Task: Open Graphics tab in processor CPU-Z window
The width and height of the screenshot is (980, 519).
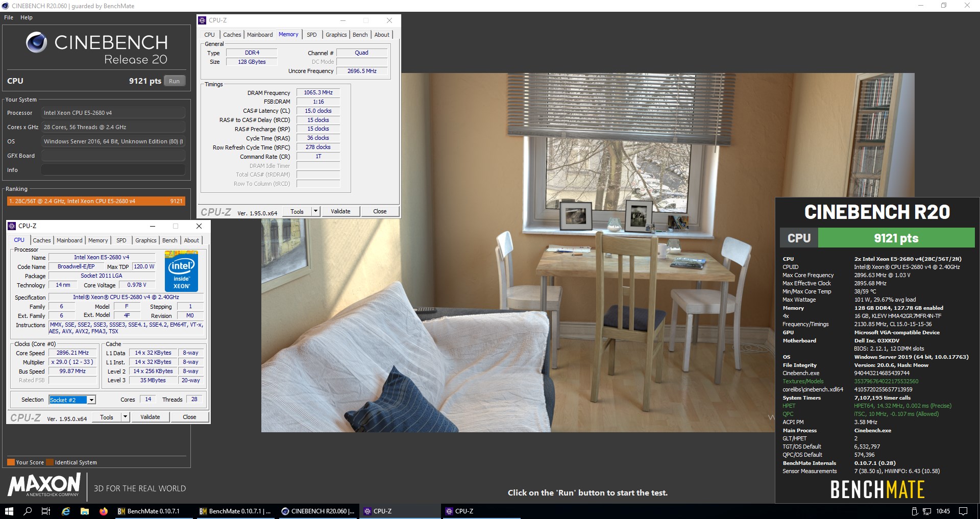Action: [x=146, y=240]
